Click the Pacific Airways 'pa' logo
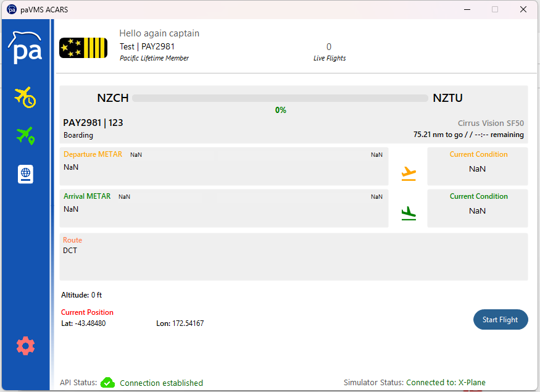Screen dimensions: 540x392 [x=25, y=48]
